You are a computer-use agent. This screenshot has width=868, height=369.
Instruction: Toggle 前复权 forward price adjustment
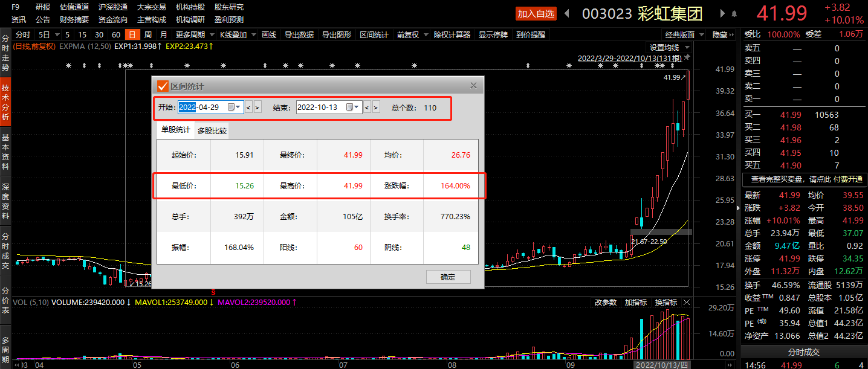pyautogui.click(x=409, y=34)
